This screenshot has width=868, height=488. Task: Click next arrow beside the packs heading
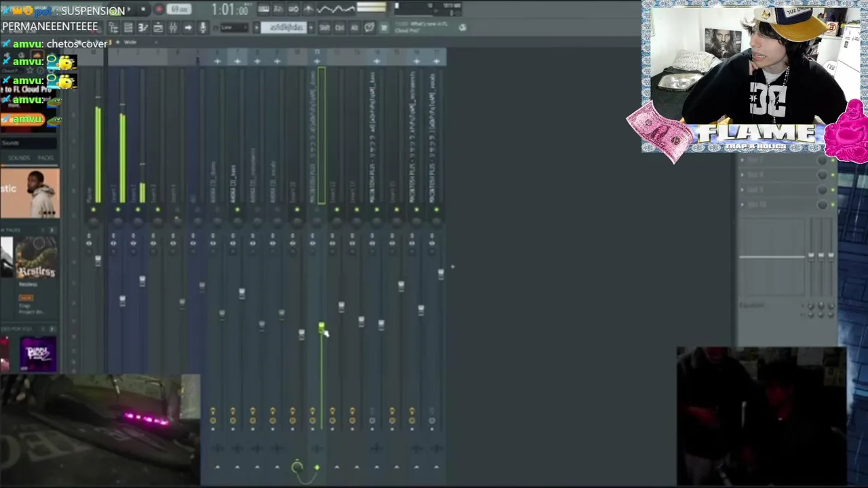click(x=52, y=230)
